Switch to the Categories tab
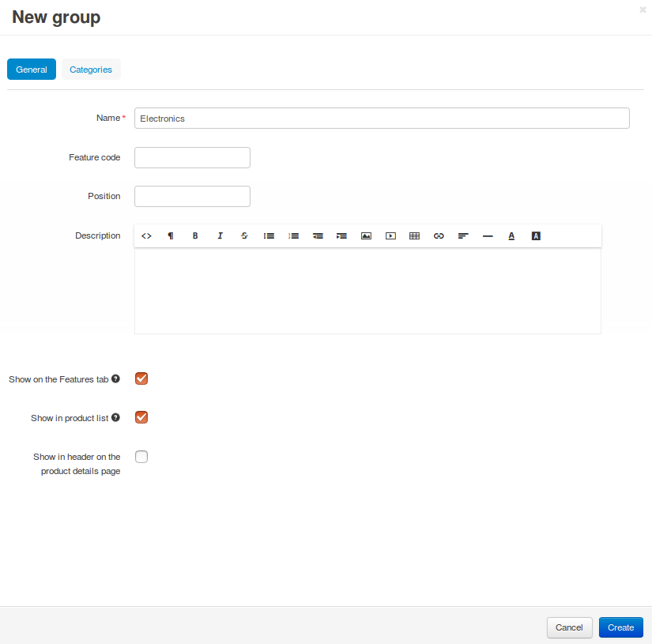 (91, 70)
